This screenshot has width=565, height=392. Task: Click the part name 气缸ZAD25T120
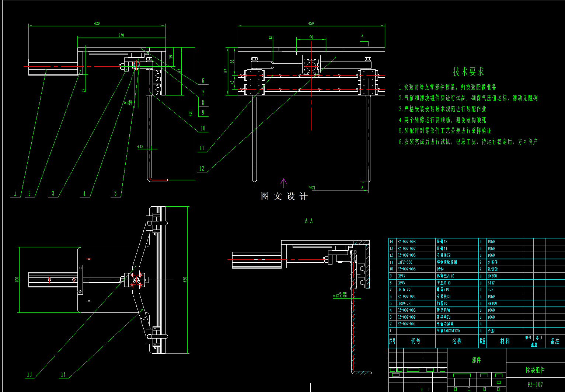pos(448,331)
